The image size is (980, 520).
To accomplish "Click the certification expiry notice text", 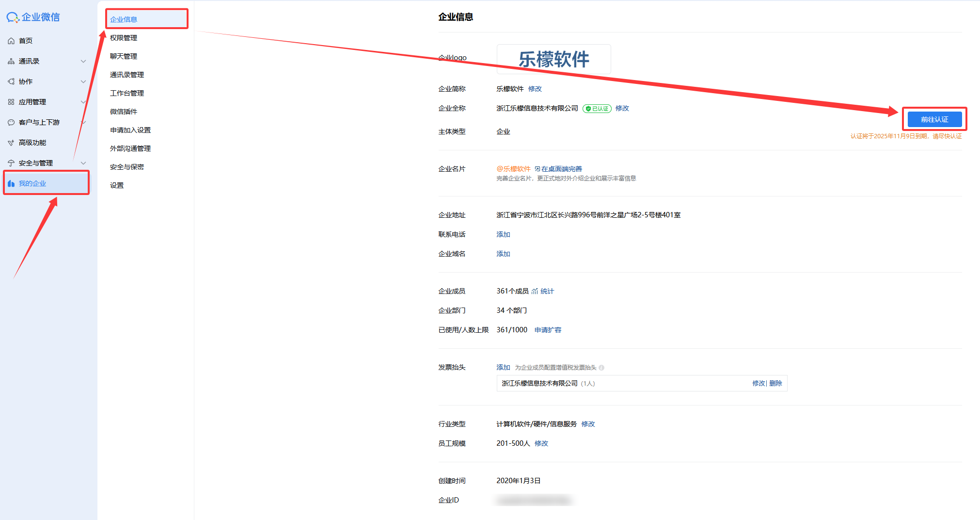I will [906, 136].
